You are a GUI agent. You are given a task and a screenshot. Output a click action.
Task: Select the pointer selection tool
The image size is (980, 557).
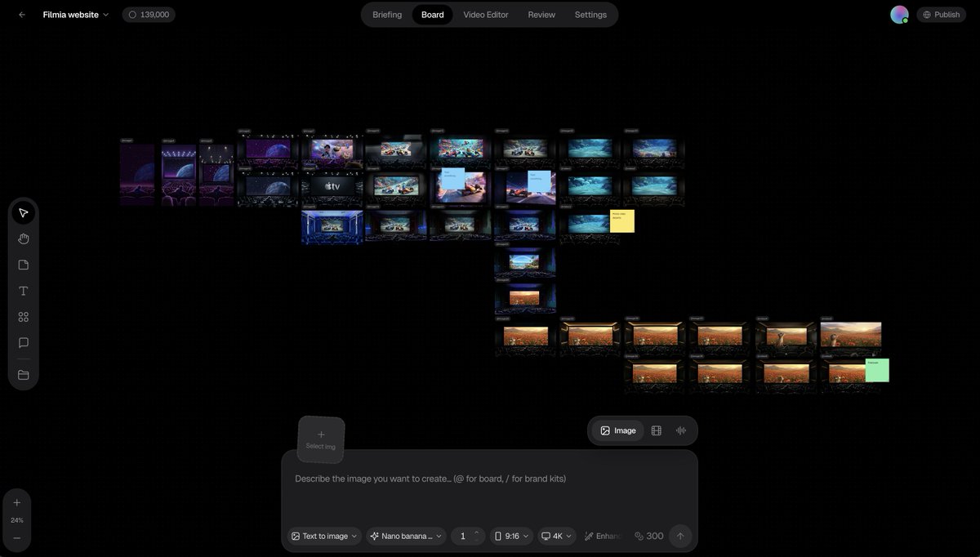tap(24, 212)
